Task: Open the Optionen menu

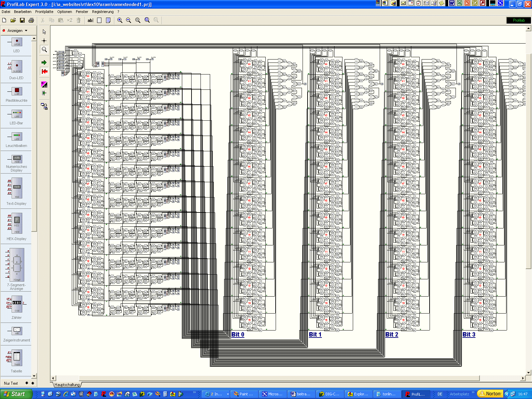Action: point(65,12)
